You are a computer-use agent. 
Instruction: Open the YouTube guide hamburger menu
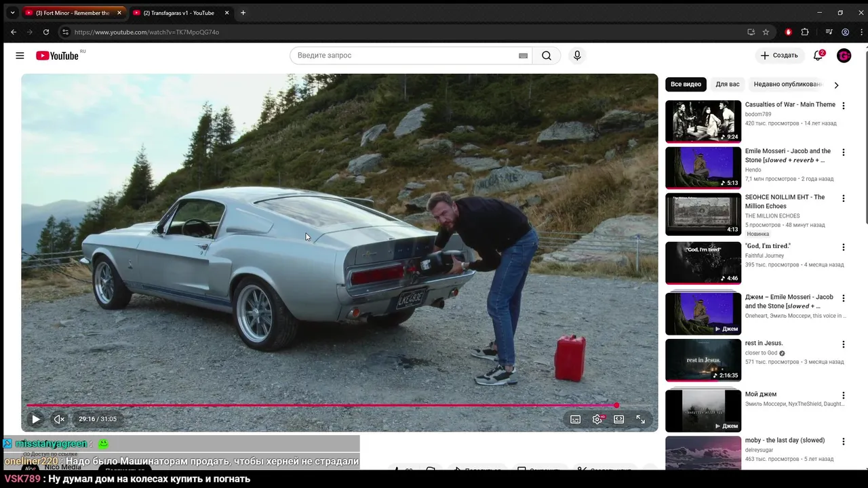point(20,56)
